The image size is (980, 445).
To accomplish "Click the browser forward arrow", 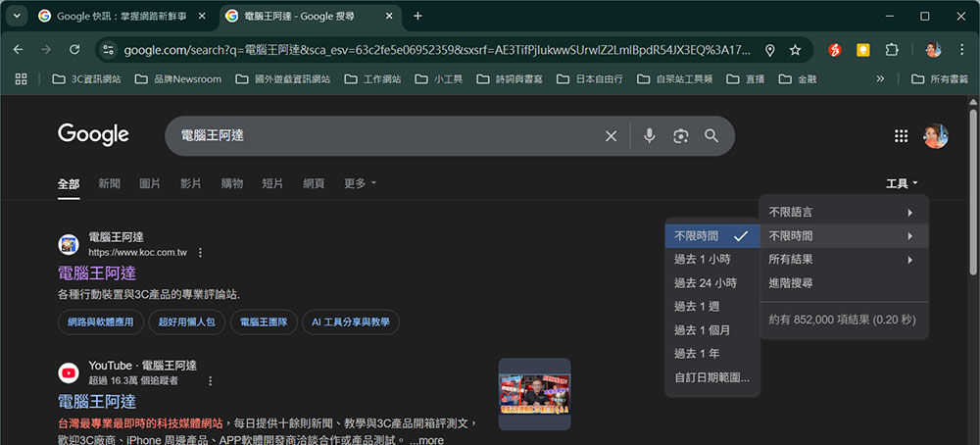I will tap(46, 50).
